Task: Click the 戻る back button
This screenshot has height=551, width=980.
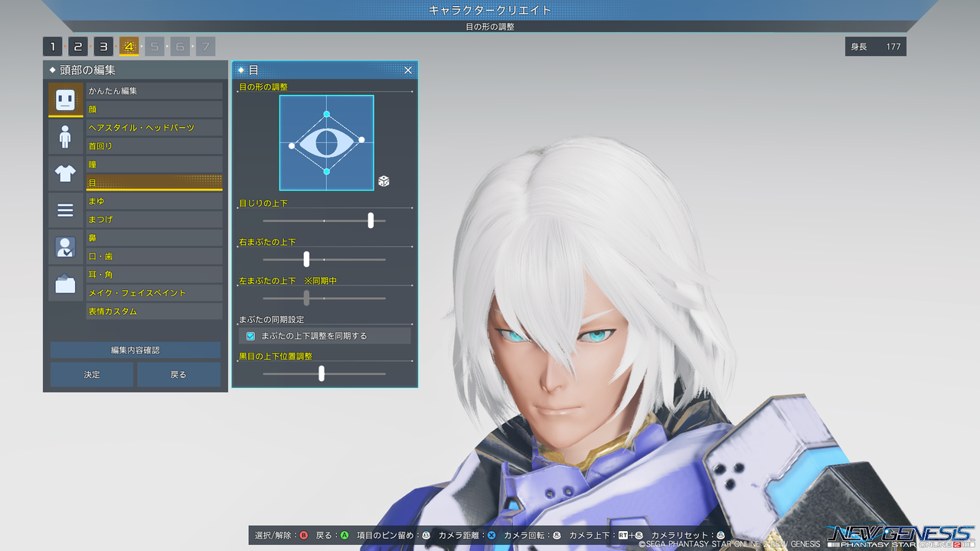Action: (x=178, y=374)
